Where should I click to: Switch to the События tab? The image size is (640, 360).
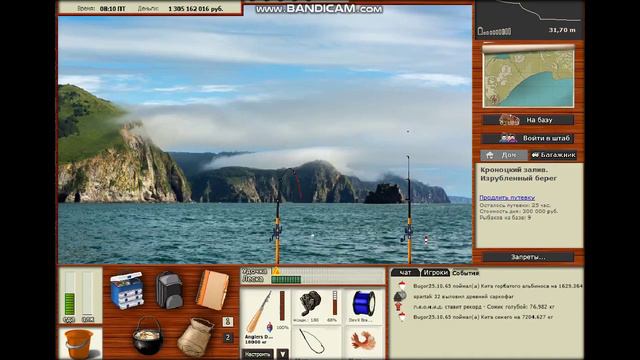(x=465, y=273)
